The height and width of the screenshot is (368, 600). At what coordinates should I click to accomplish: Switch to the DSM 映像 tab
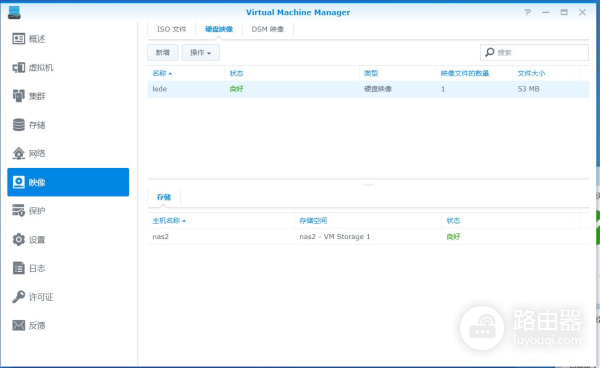[268, 29]
